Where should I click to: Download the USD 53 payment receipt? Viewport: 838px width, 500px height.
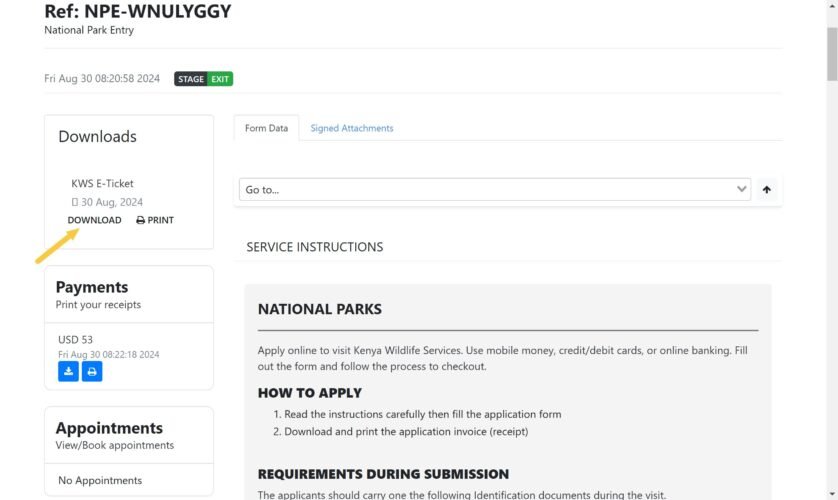point(68,371)
